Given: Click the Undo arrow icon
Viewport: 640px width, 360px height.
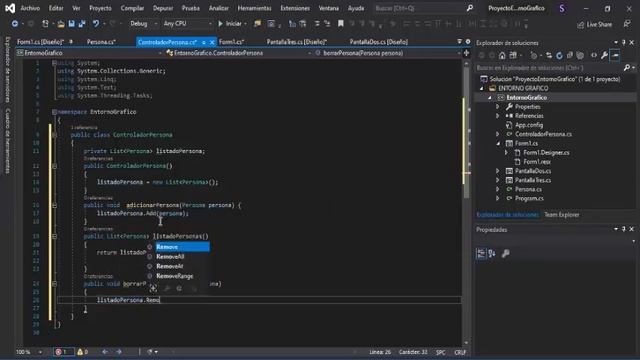Looking at the screenshot, I should 96,24.
